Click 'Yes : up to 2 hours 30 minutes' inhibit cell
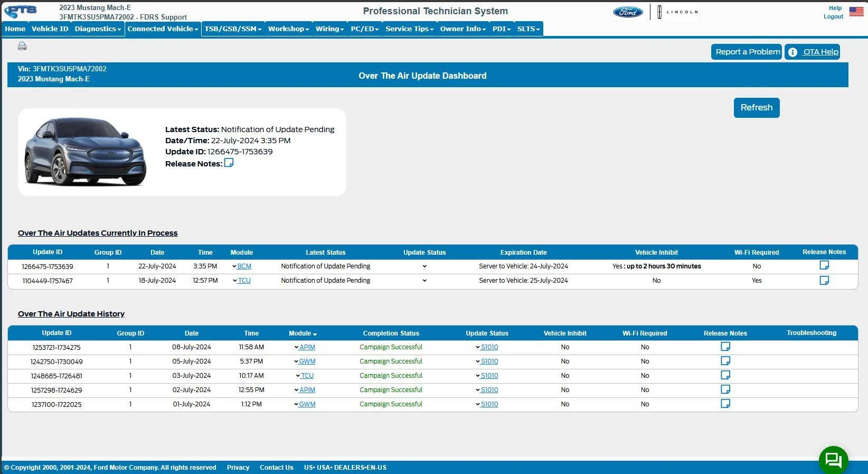 pos(657,266)
